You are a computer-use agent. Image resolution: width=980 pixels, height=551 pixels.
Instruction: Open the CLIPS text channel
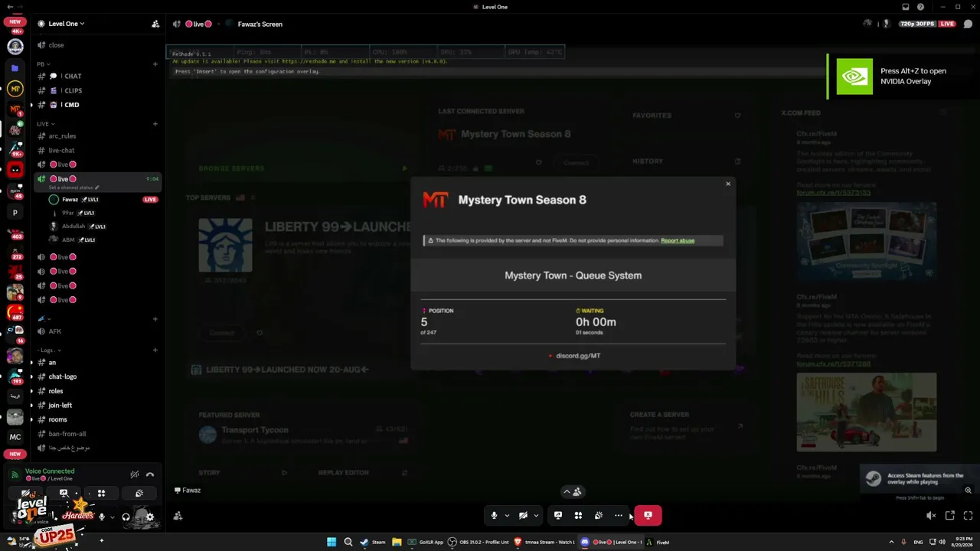(x=97, y=90)
